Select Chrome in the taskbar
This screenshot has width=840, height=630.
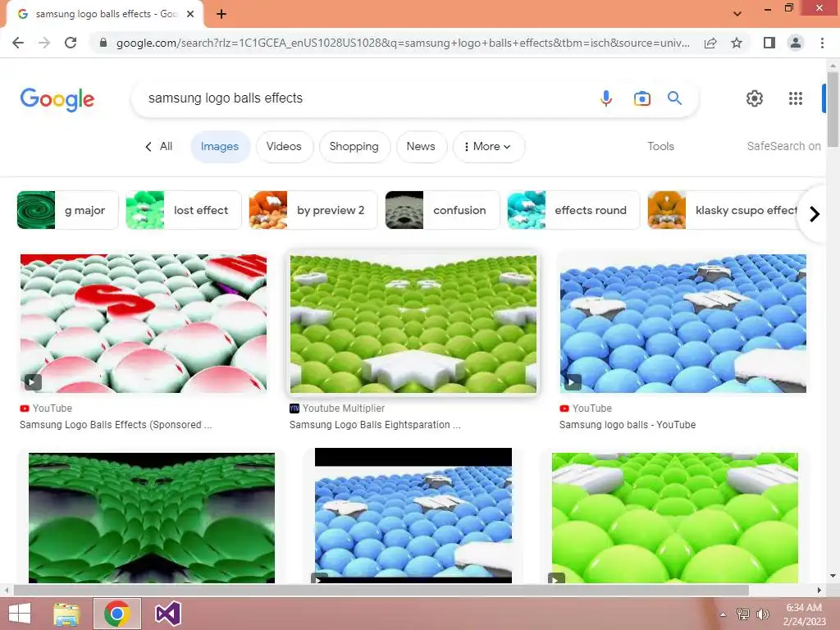(117, 614)
